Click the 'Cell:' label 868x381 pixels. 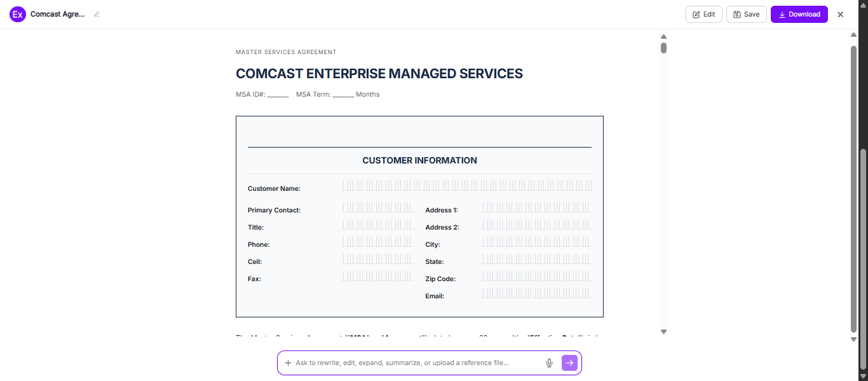click(255, 261)
